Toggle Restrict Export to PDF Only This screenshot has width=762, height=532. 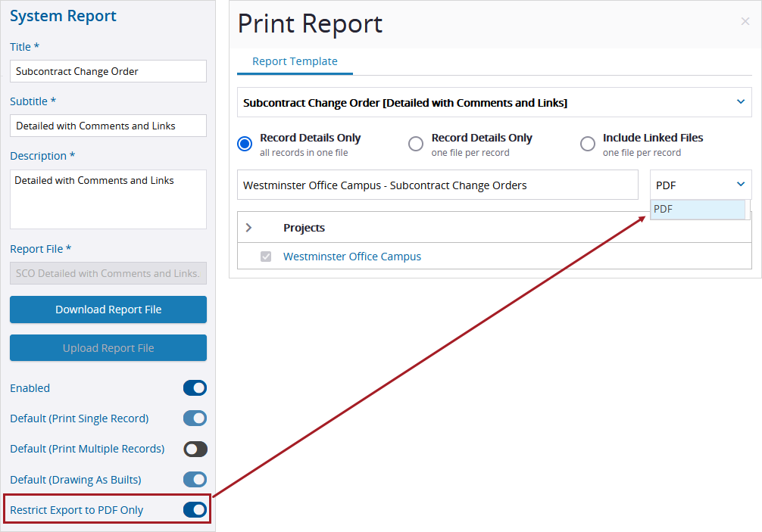(x=195, y=509)
